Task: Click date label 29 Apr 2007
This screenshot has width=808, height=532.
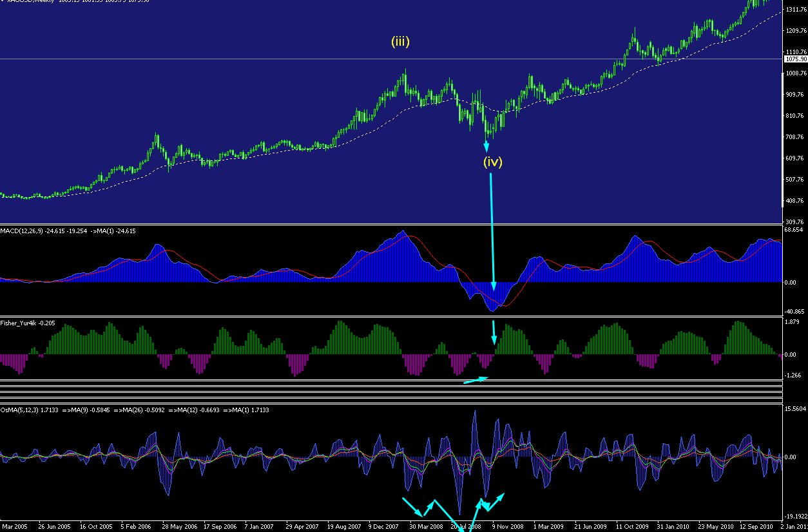Action: [303, 527]
